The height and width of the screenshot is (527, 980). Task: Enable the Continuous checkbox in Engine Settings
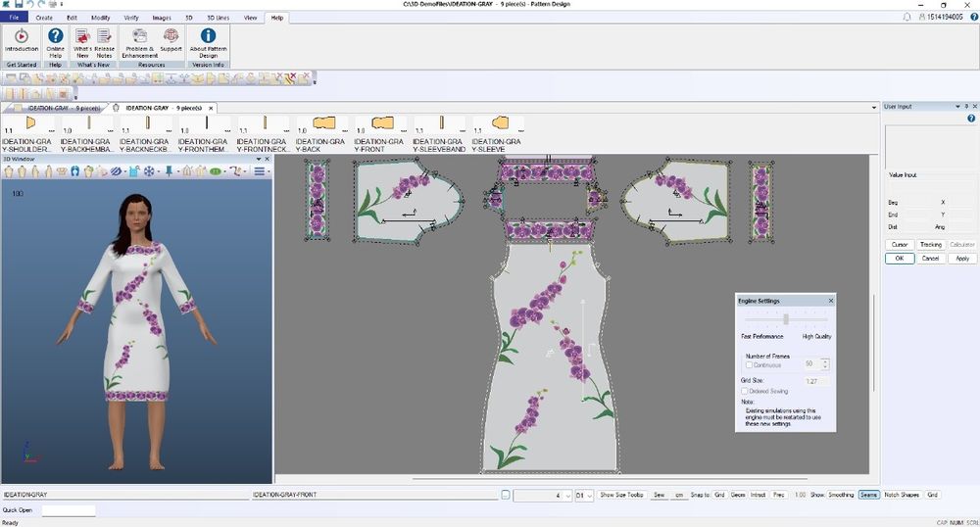750,364
